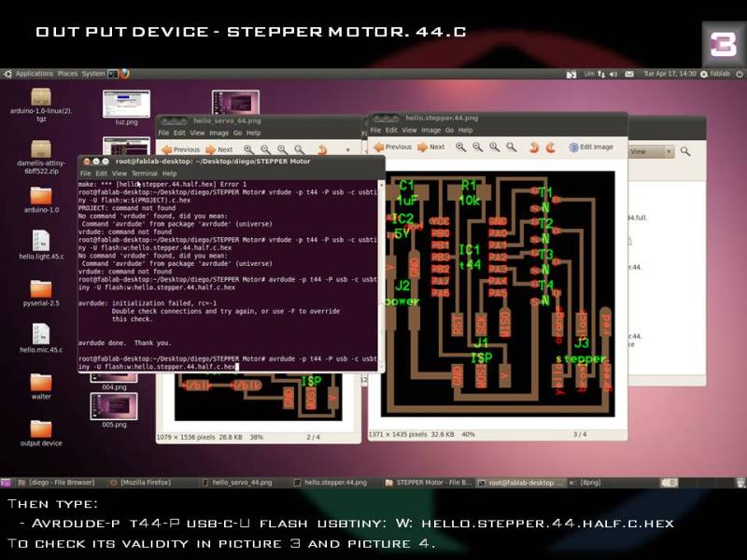Click fourth zoom magnifier in stepper viewer
Image resolution: width=747 pixels, height=560 pixels.
click(x=511, y=147)
